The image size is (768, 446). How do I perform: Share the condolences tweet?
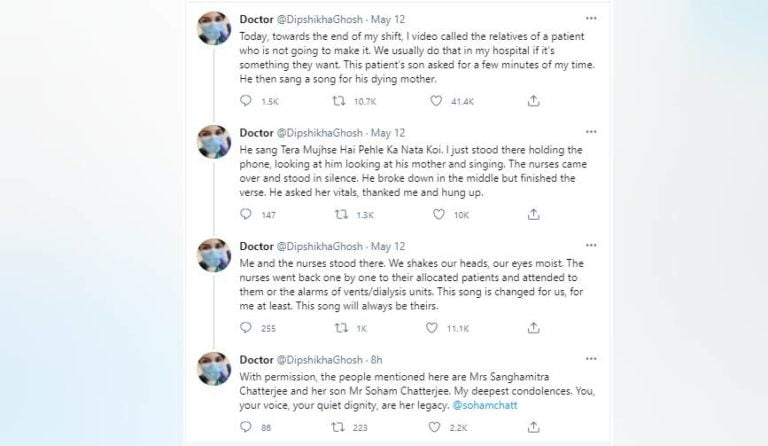tap(533, 427)
